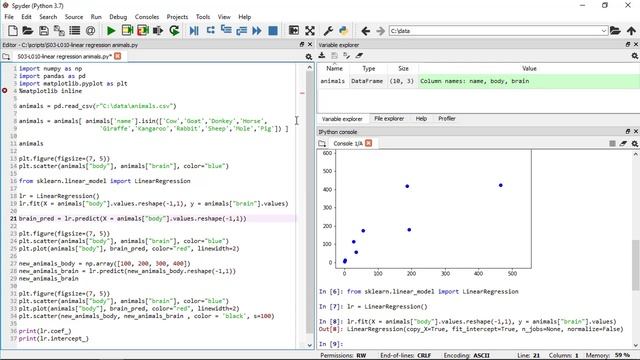Select the Variable explorer tab
The height and width of the screenshot is (360, 640).
[342, 119]
